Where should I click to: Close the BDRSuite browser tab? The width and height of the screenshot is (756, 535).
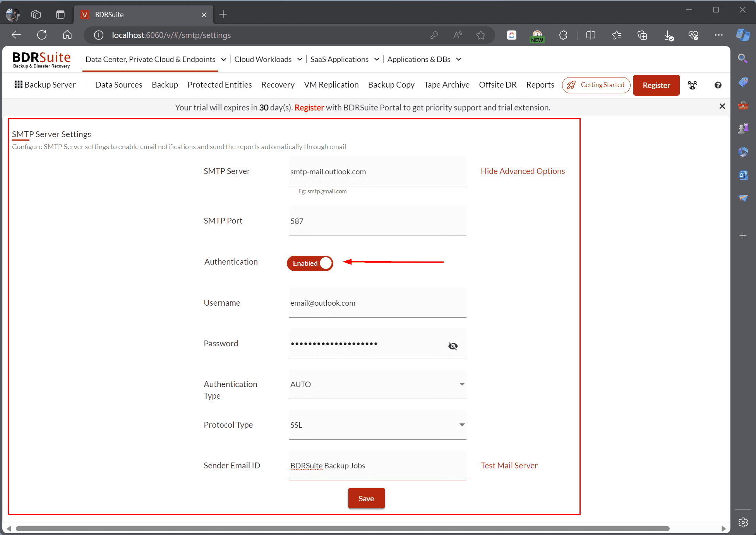(204, 15)
